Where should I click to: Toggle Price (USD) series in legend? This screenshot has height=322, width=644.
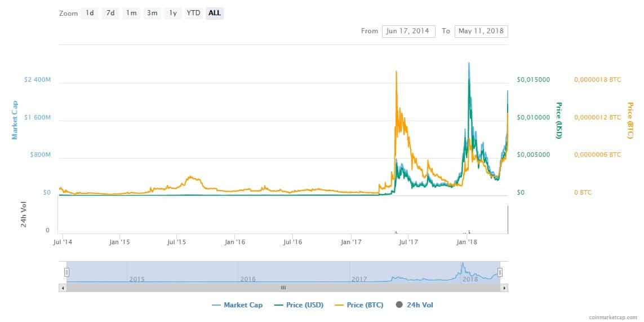(299, 305)
